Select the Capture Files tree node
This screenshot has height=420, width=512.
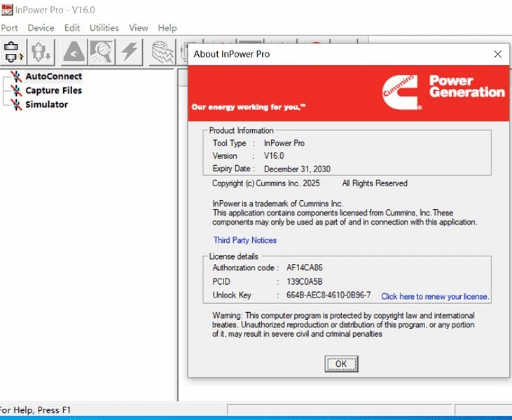click(x=53, y=90)
